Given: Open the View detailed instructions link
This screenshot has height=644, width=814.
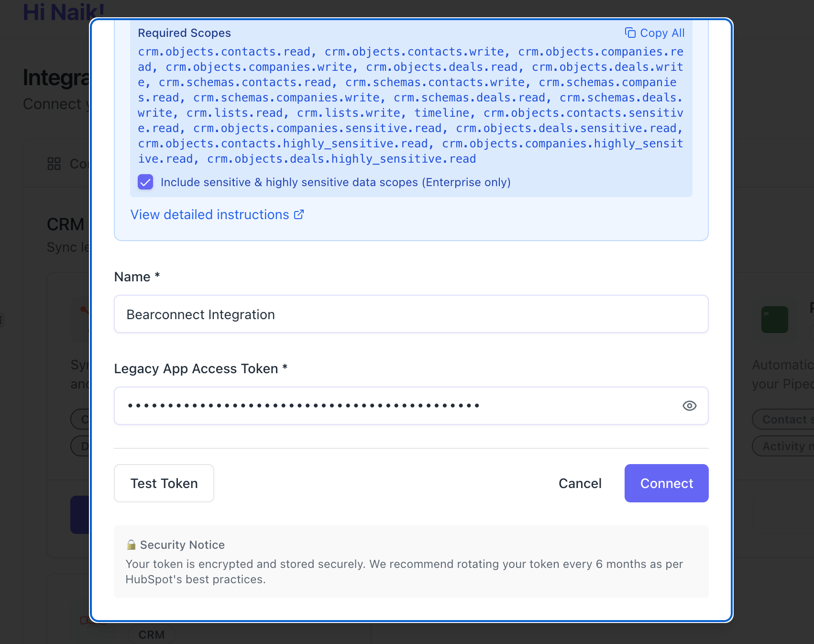Looking at the screenshot, I should [209, 215].
